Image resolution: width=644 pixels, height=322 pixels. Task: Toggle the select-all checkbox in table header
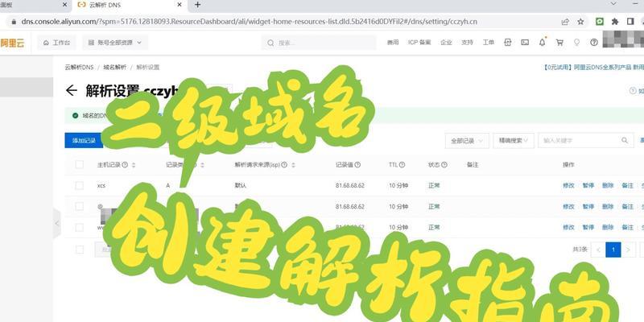[x=79, y=165]
